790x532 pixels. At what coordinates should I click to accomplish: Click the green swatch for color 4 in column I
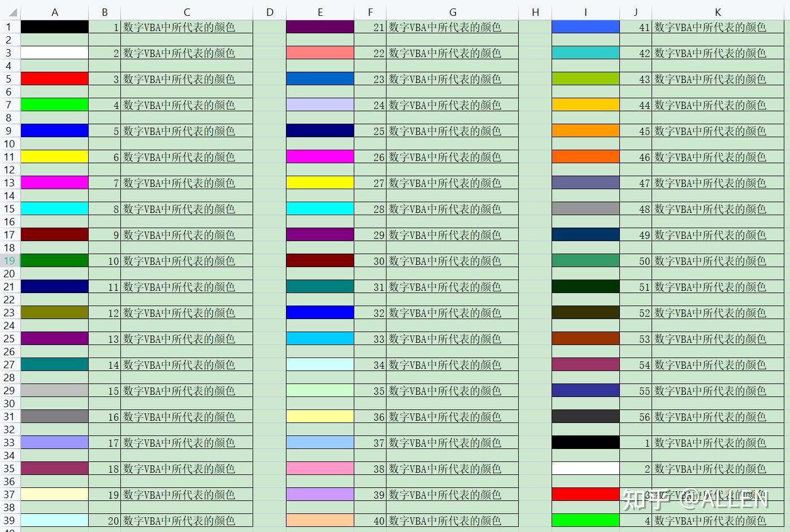pos(585,520)
